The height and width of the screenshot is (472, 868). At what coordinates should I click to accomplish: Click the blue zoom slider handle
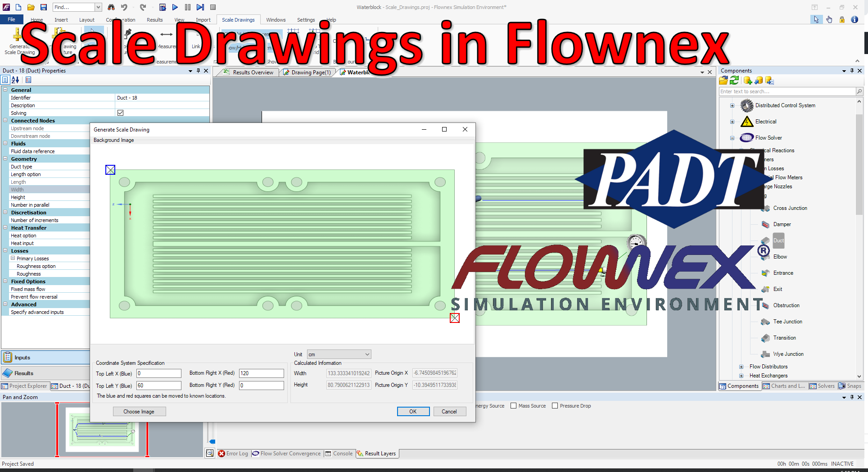212,442
